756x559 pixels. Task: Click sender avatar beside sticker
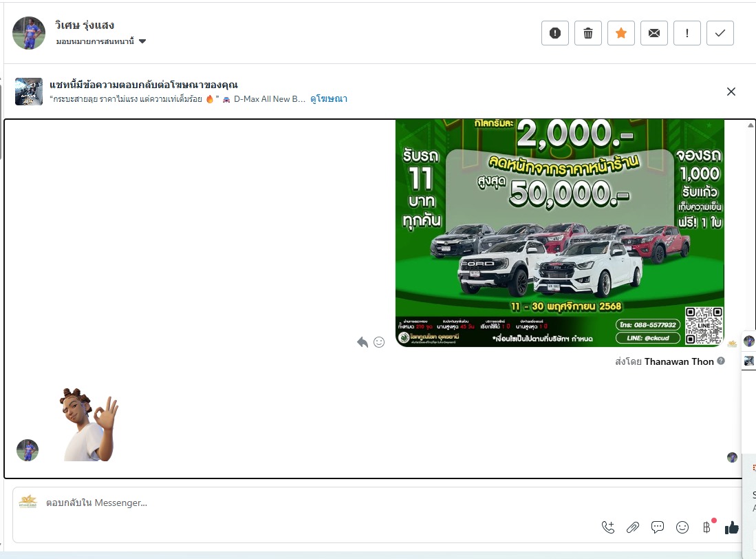click(x=28, y=450)
